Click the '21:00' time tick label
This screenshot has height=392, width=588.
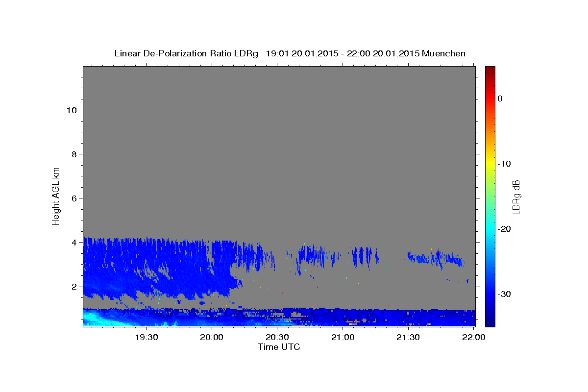[x=343, y=338]
